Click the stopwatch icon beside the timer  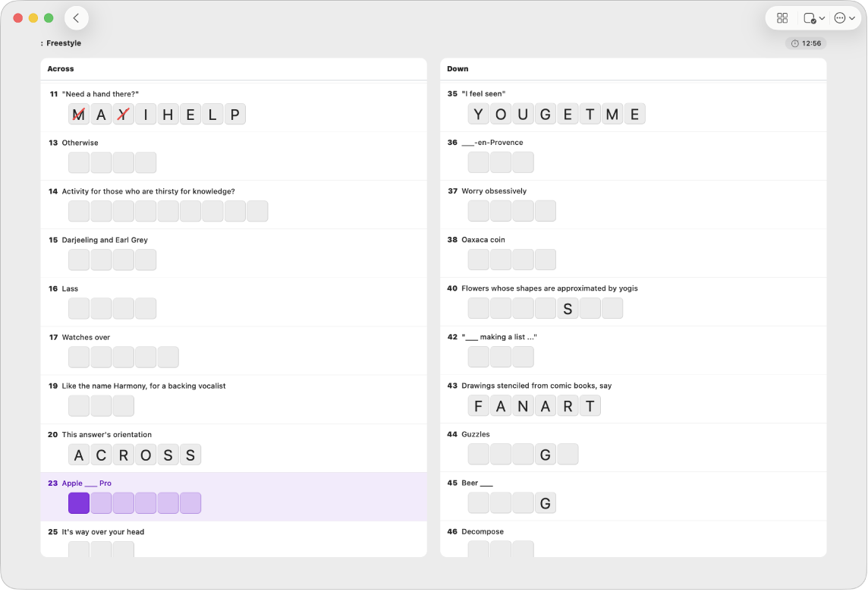tap(794, 43)
